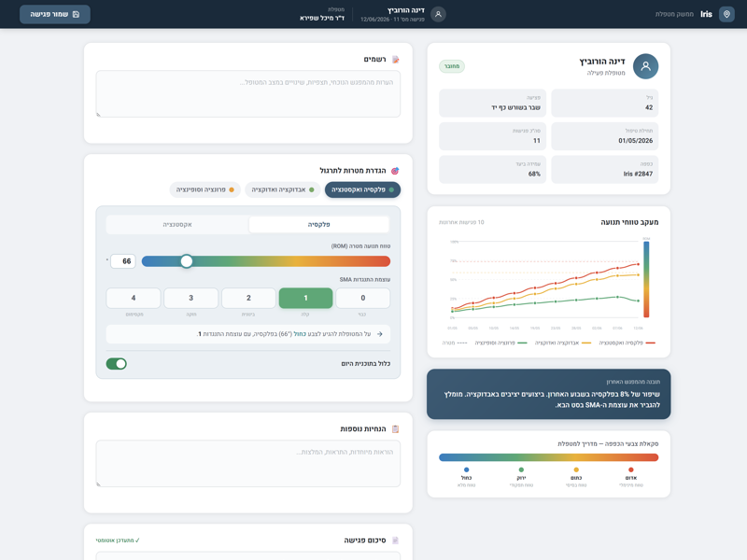Click the clipboard icon next to additional instructions
The width and height of the screenshot is (747, 560).
click(395, 429)
